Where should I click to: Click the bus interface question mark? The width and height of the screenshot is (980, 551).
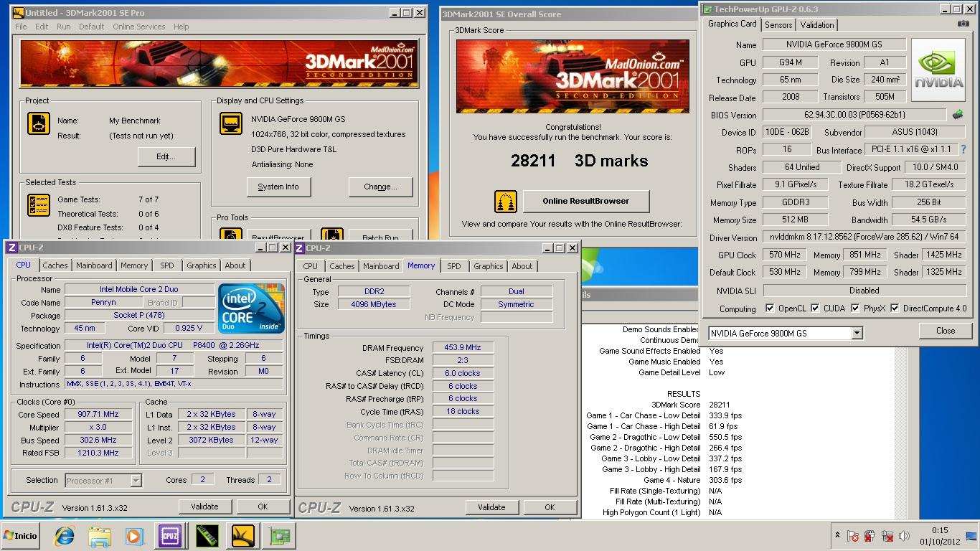point(963,149)
